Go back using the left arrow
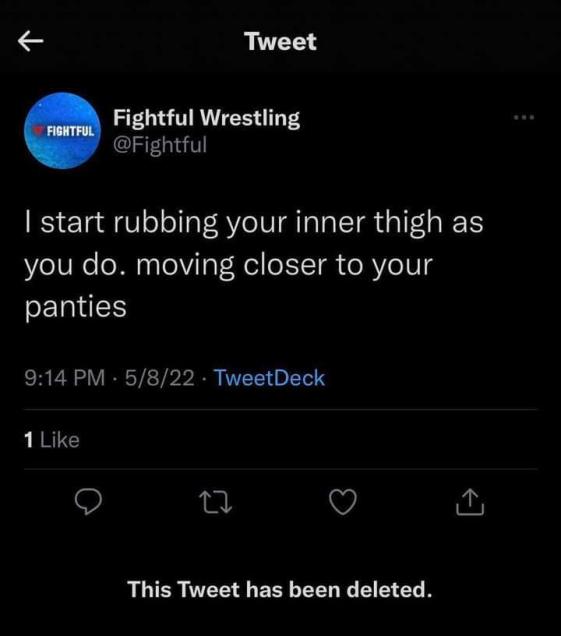The height and width of the screenshot is (636, 561). click(30, 41)
